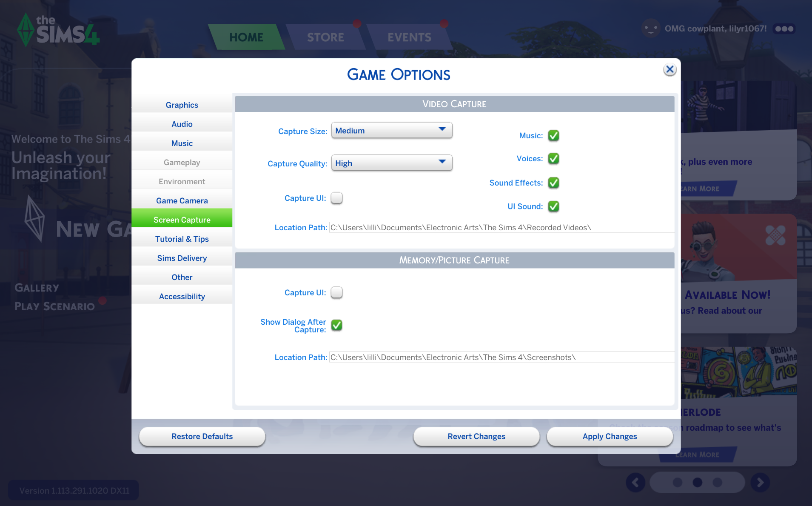The width and height of the screenshot is (812, 506).
Task: Open Play Scenario from main menu
Action: click(54, 306)
